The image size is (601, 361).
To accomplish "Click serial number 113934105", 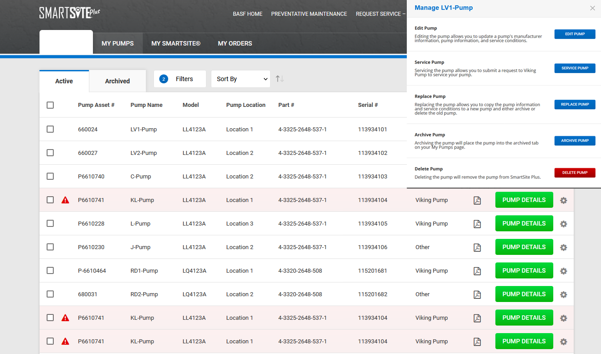I will [373, 224].
